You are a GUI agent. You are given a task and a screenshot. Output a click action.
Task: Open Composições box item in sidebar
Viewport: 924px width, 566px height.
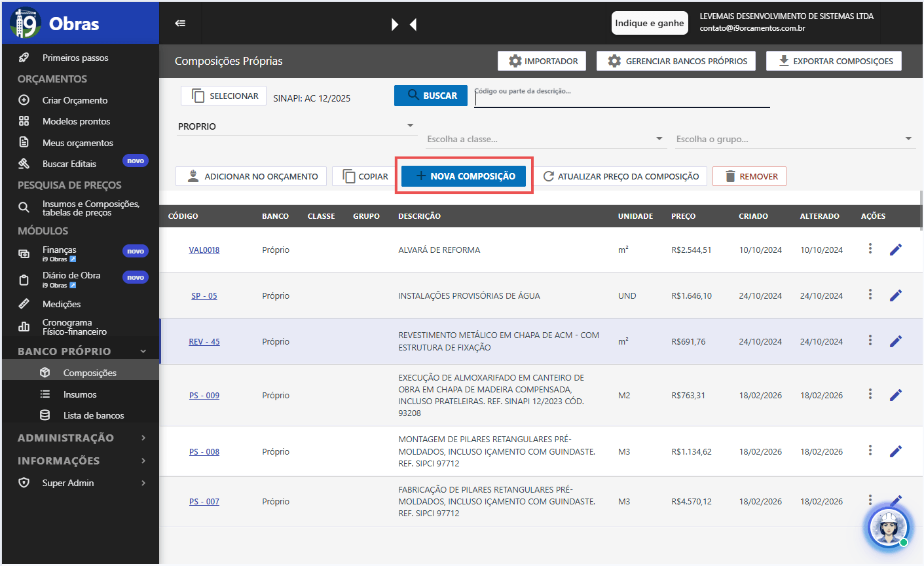tap(81, 373)
